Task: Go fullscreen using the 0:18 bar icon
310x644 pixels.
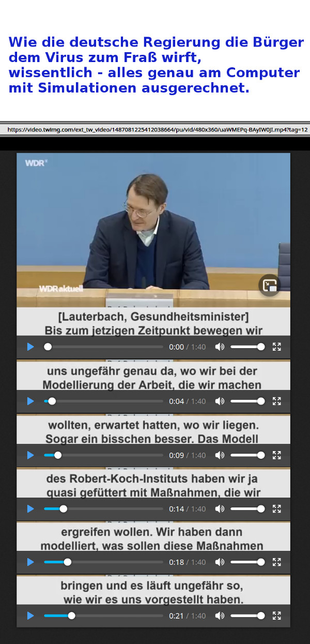Action: click(276, 562)
